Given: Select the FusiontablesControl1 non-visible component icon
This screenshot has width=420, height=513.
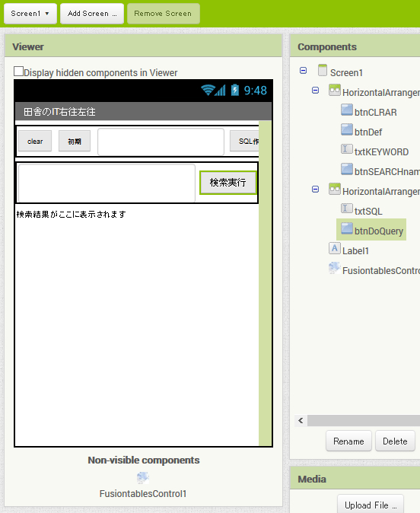Looking at the screenshot, I should coord(143,478).
